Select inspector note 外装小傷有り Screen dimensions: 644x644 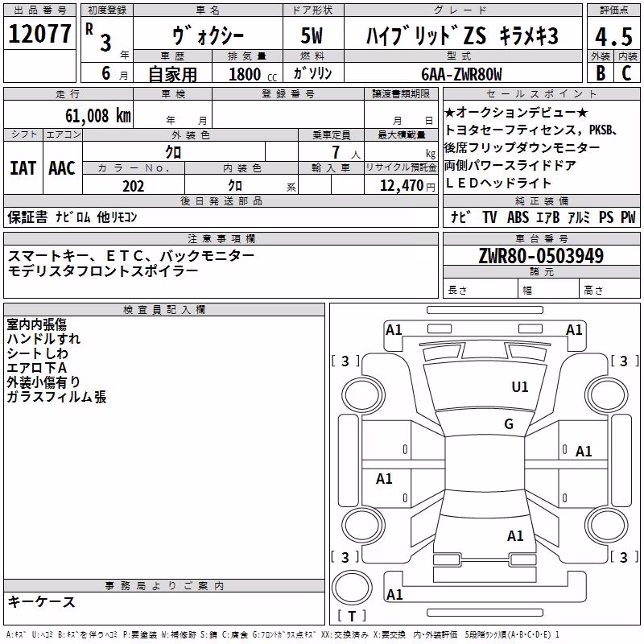pyautogui.click(x=43, y=382)
